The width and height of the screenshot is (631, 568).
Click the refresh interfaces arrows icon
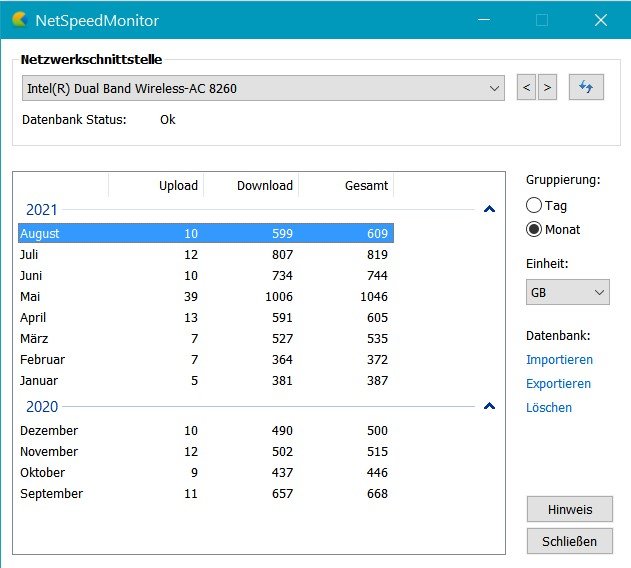click(586, 87)
